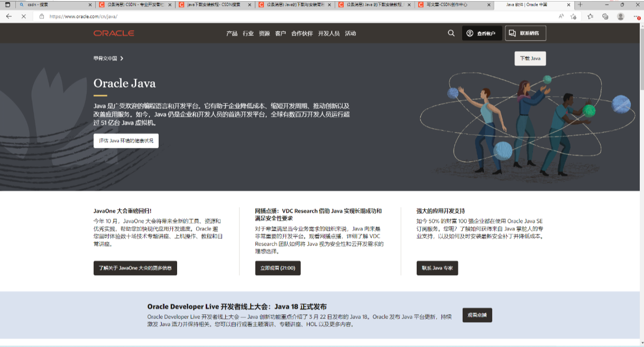Open the Favorites list icon

590,16
